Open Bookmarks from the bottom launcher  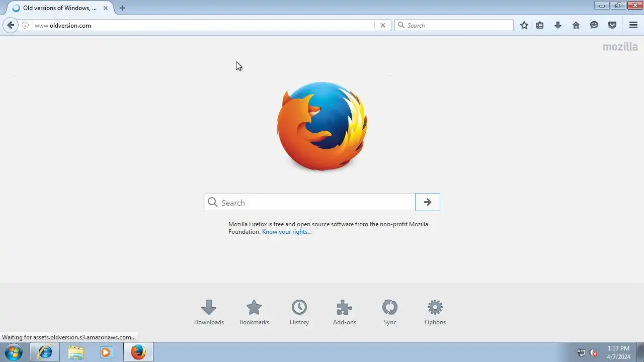pyautogui.click(x=254, y=312)
